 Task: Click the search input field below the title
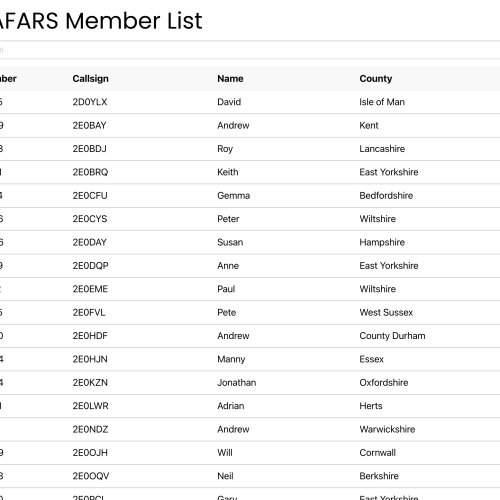(250, 50)
